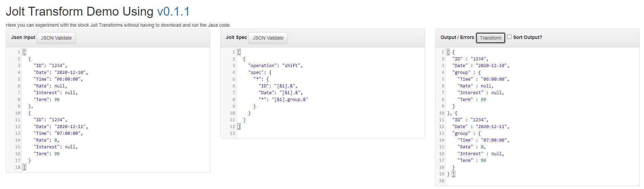Click the "Rate": null line in Json Input
The image size is (644, 189).
[50, 86]
